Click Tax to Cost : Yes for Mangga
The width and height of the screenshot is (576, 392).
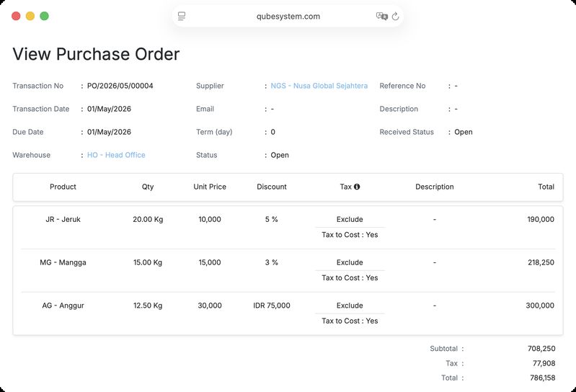[x=350, y=277]
